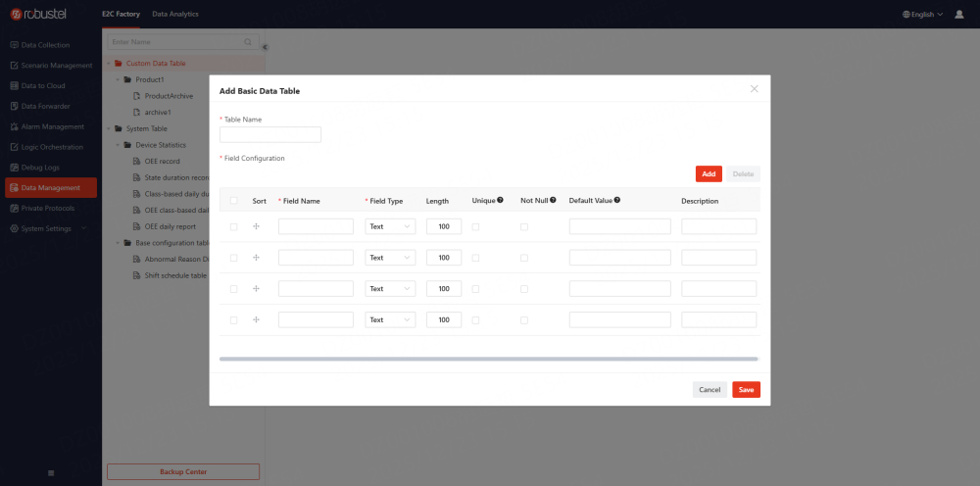Image resolution: width=980 pixels, height=486 pixels.
Task: Switch to the Data Analytics tab
Action: [175, 14]
